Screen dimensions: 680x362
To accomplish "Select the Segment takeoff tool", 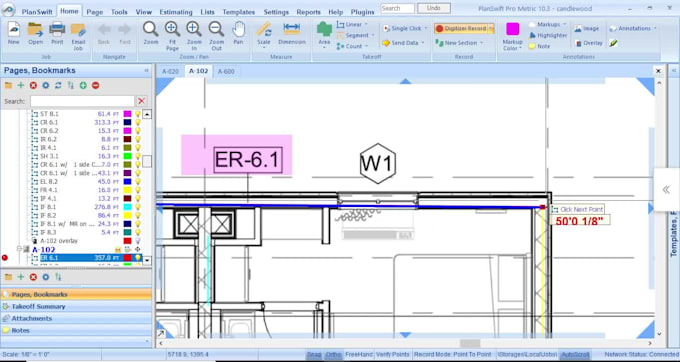I will point(353,35).
